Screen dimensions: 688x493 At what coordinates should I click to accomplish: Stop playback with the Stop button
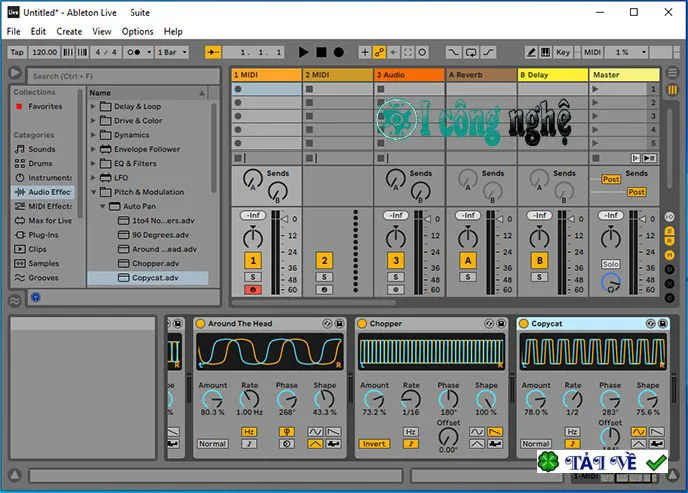[x=321, y=52]
